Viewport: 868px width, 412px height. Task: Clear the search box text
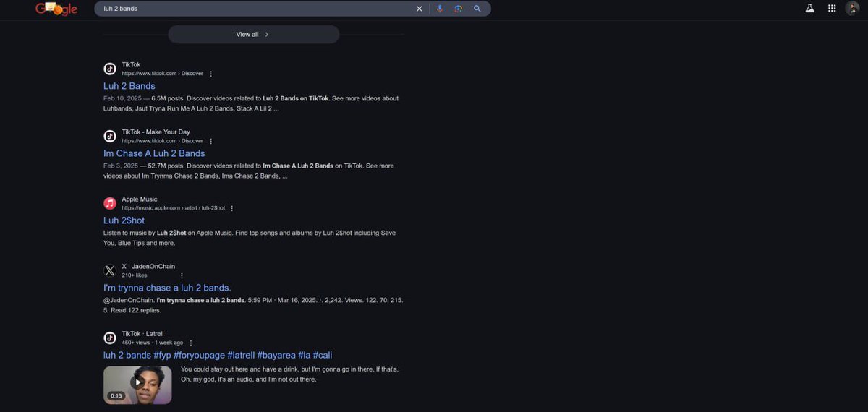click(x=419, y=9)
